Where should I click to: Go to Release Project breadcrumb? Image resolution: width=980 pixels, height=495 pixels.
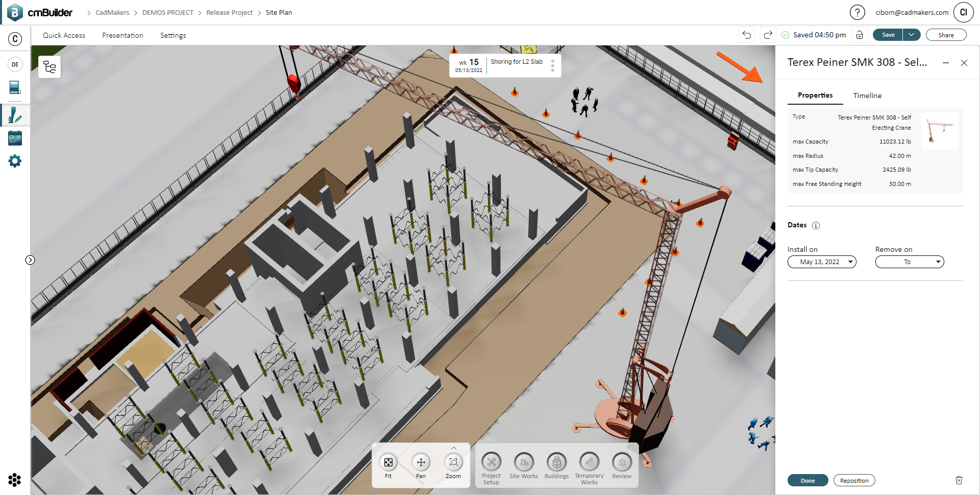click(230, 12)
